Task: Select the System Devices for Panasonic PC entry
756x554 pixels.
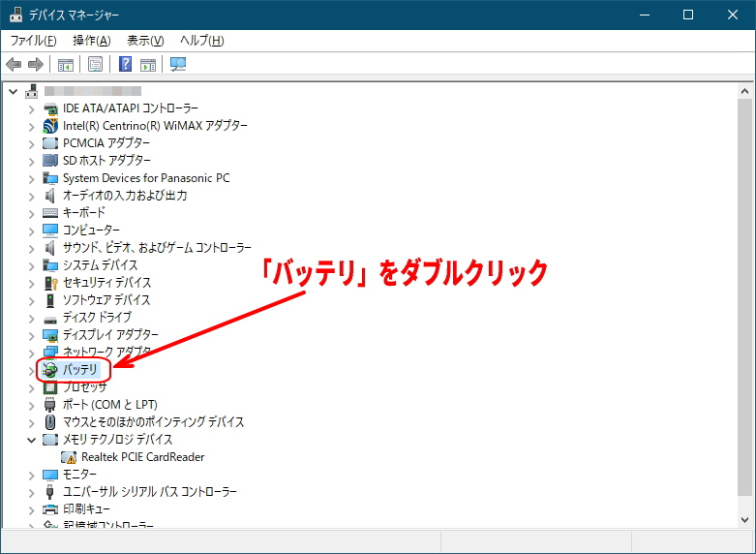Action: point(145,177)
